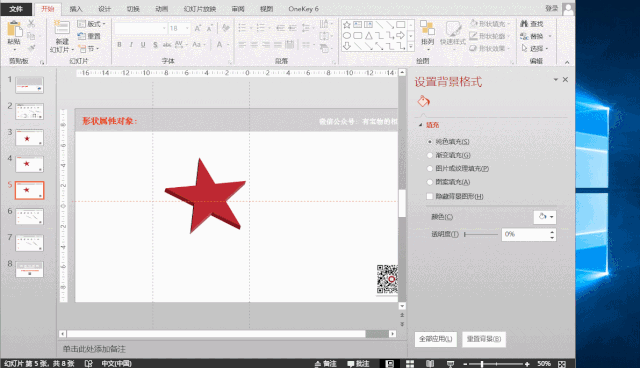Image resolution: width=640 pixels, height=368 pixels.
Task: Click the Paste clipboard icon
Action: [x=14, y=29]
